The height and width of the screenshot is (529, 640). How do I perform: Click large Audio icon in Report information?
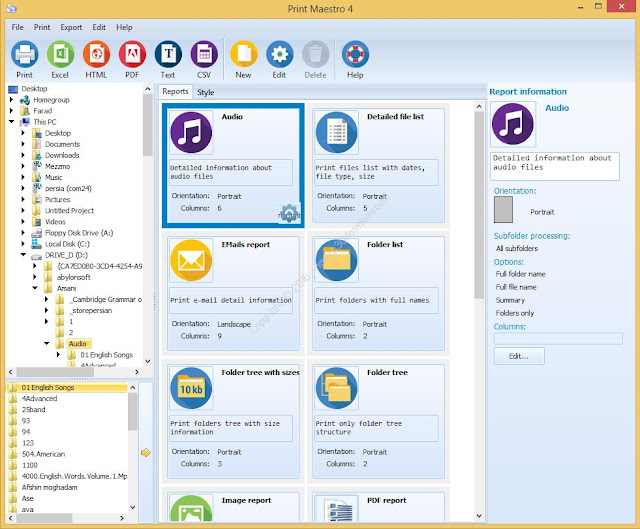click(513, 124)
